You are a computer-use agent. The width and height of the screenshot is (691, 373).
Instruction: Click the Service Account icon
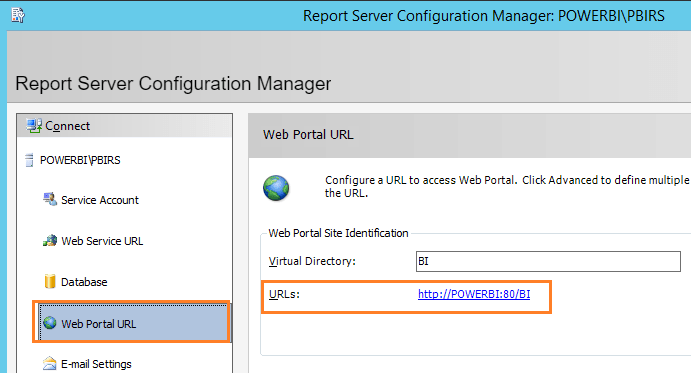click(x=50, y=199)
